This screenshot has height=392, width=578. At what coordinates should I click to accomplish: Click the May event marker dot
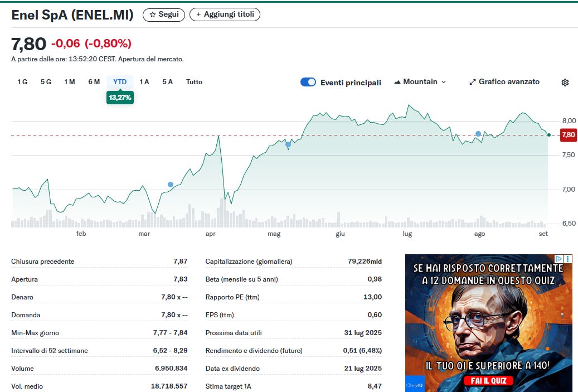(288, 144)
